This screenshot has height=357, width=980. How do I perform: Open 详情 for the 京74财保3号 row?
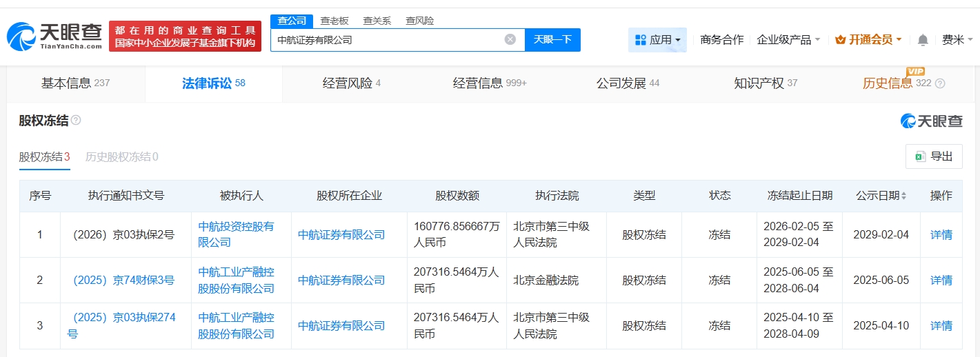click(x=941, y=280)
